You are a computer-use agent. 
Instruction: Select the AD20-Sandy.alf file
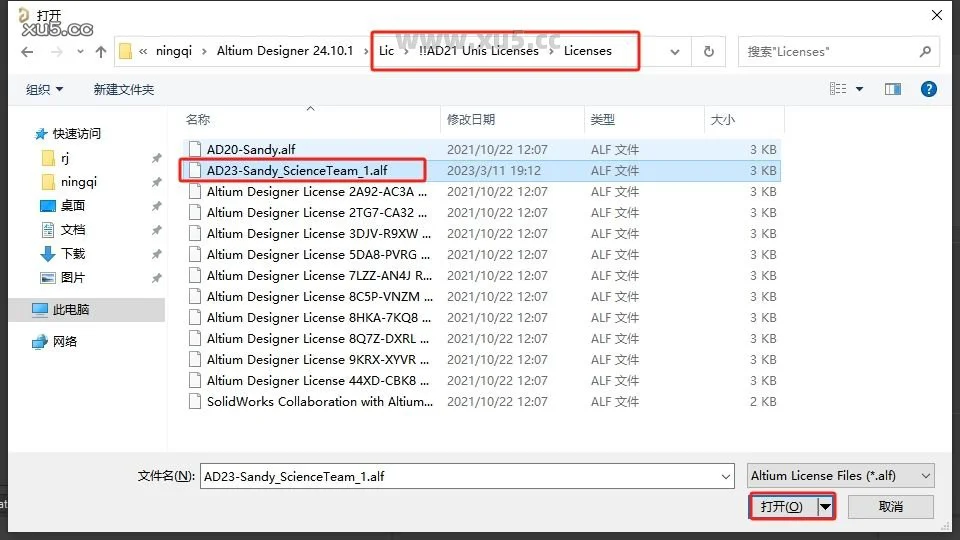pyautogui.click(x=251, y=149)
